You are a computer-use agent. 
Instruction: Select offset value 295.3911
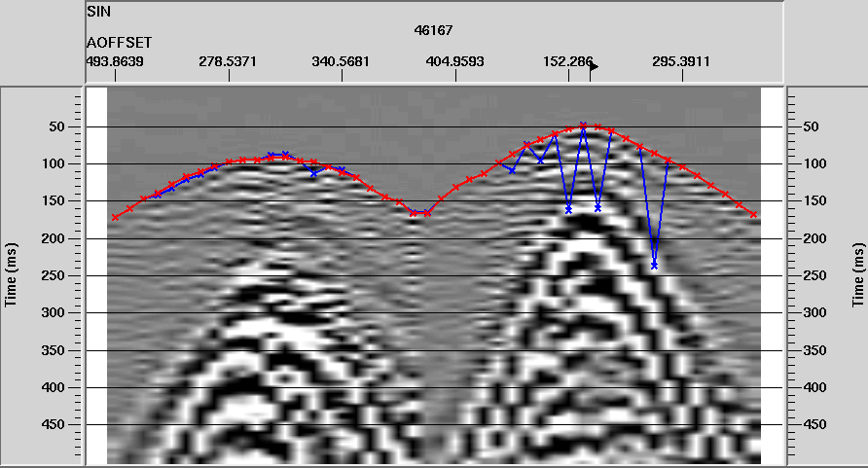coord(681,61)
